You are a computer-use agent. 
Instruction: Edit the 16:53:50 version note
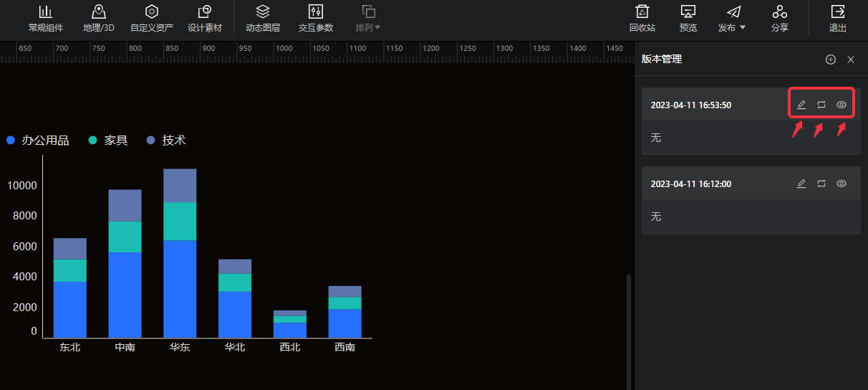tap(801, 105)
